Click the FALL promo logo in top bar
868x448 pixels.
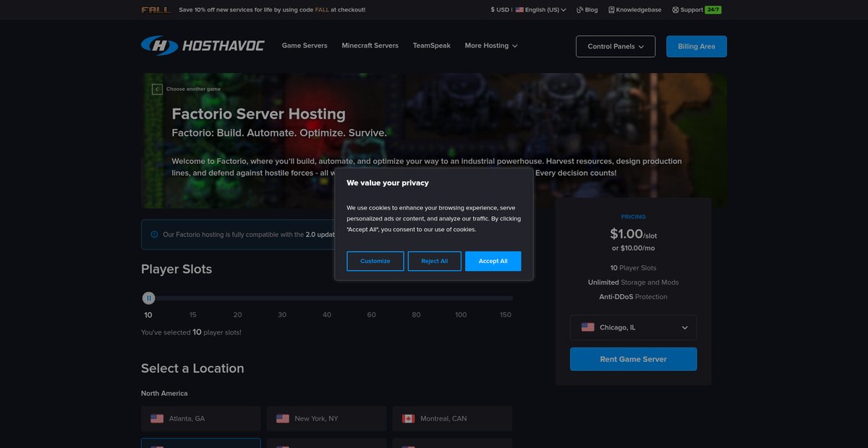(156, 10)
